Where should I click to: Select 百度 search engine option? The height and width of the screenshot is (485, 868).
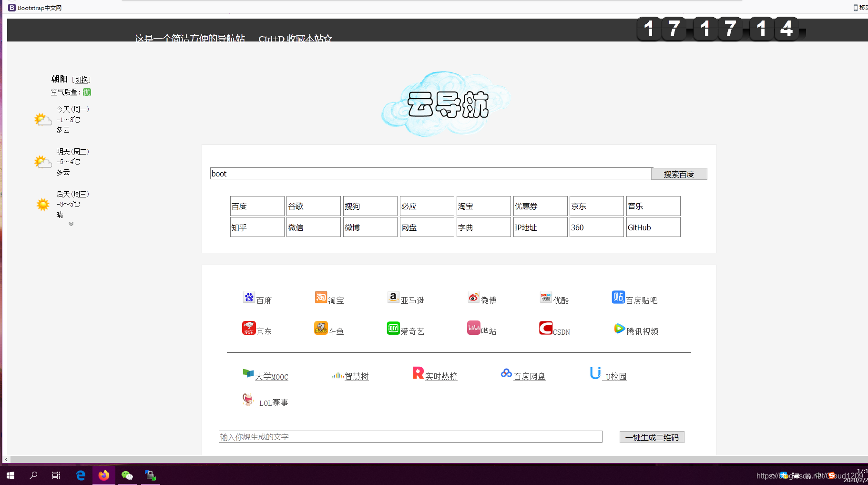257,206
